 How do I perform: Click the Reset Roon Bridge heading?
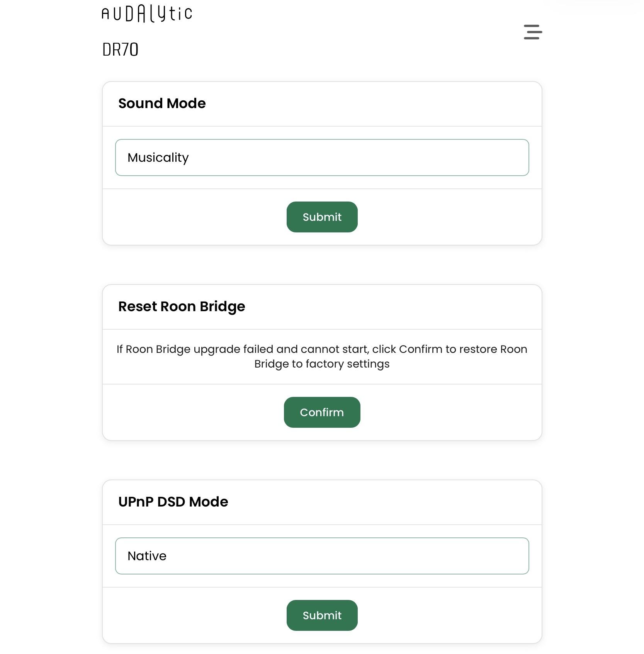182,307
